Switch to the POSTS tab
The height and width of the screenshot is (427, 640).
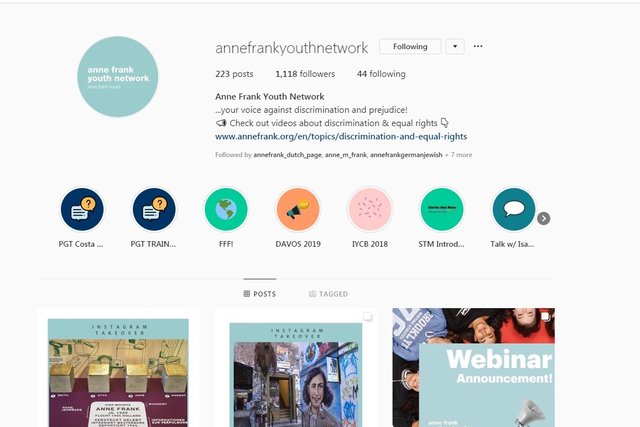[x=260, y=294]
